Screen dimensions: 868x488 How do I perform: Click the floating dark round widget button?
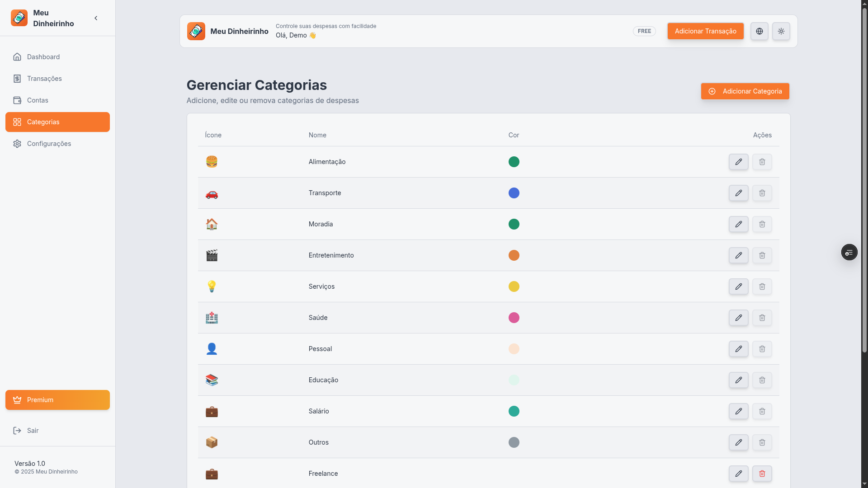tap(849, 252)
